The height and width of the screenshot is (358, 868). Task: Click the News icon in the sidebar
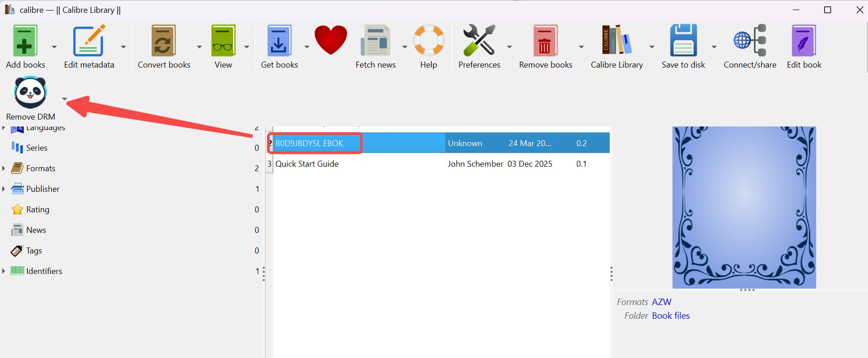click(x=17, y=230)
